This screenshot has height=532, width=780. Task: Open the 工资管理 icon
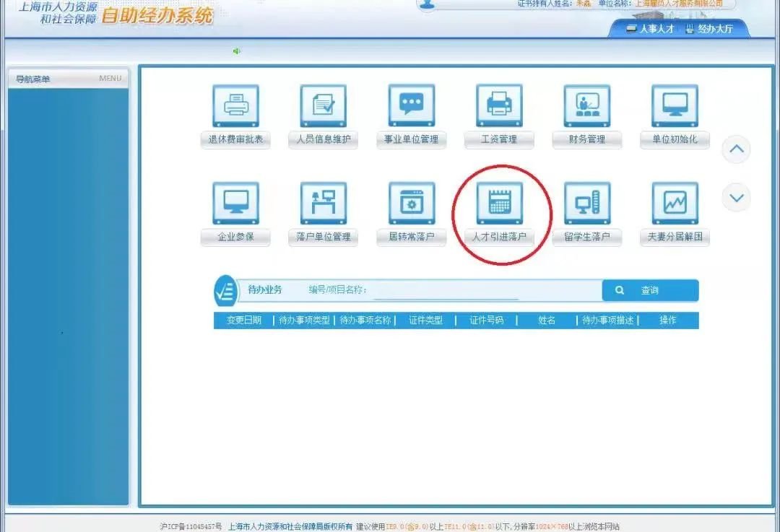coord(498,106)
